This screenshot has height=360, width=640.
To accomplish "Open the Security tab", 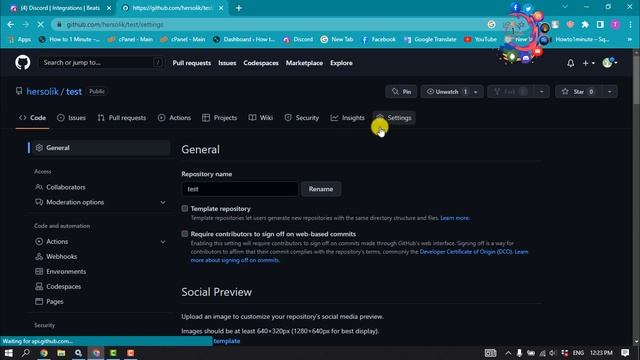I will click(x=302, y=118).
